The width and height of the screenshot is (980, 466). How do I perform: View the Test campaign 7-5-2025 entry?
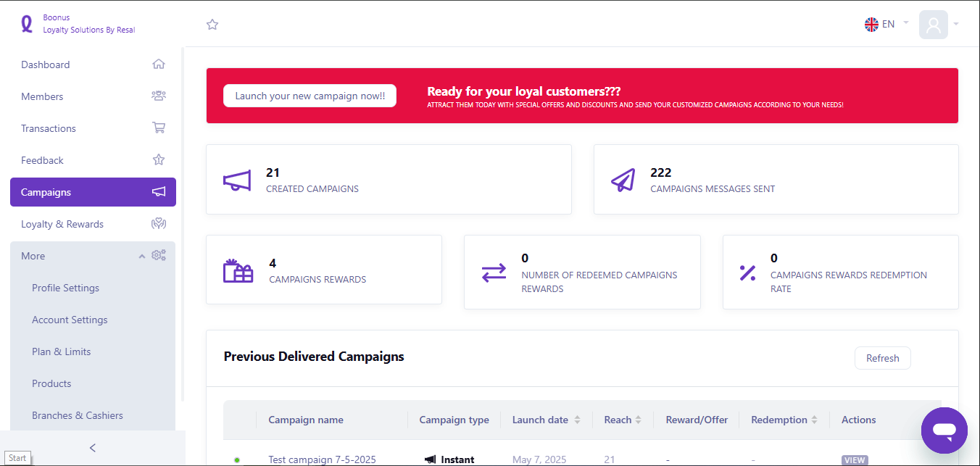pos(854,460)
